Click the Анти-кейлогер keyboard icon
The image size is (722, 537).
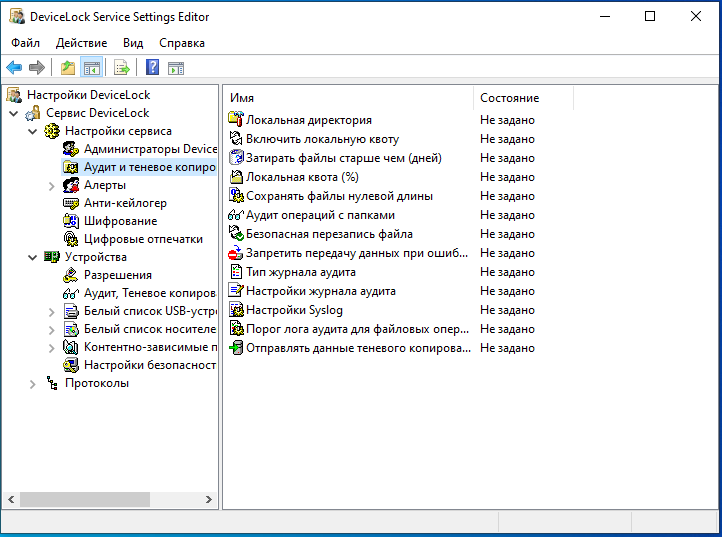[70, 203]
